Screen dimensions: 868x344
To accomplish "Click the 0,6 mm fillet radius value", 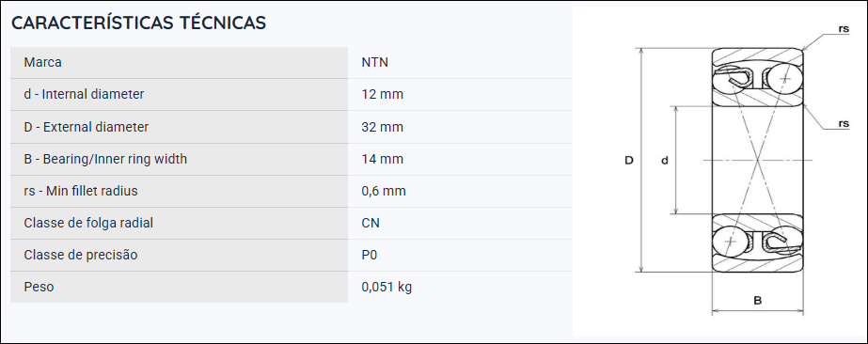I will pos(384,191).
